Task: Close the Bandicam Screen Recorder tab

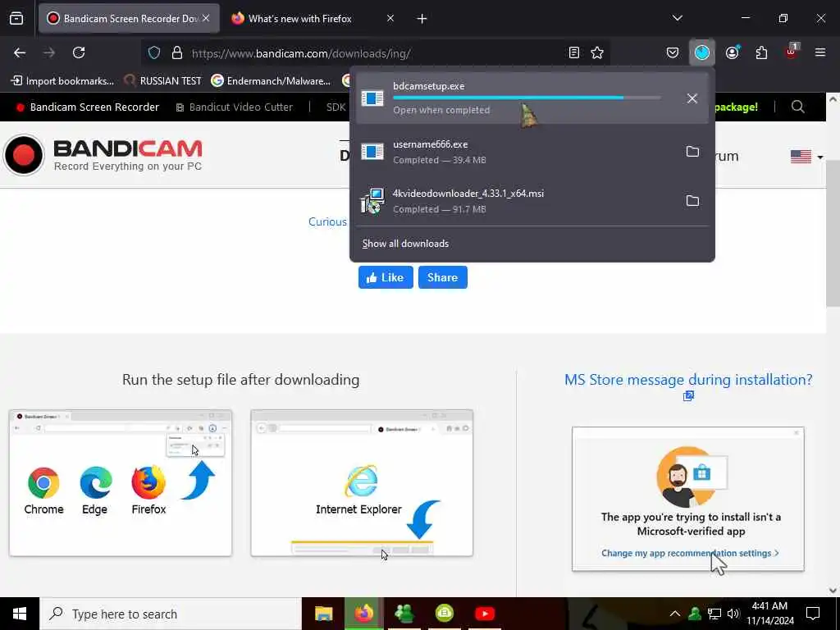Action: (206, 18)
